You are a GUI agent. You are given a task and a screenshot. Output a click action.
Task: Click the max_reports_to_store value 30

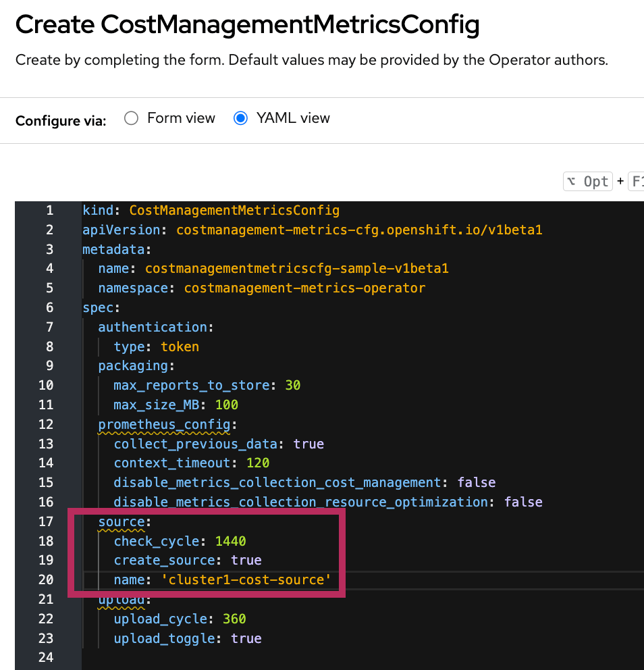(x=292, y=386)
